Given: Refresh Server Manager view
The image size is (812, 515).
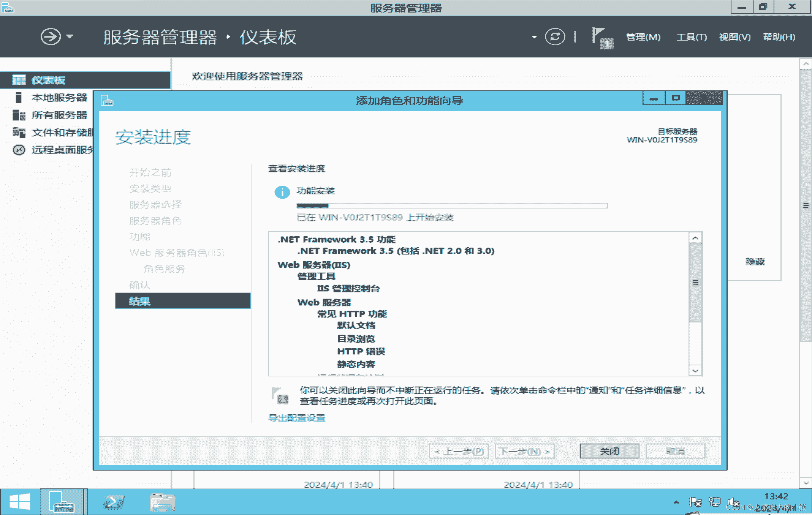Looking at the screenshot, I should [555, 37].
